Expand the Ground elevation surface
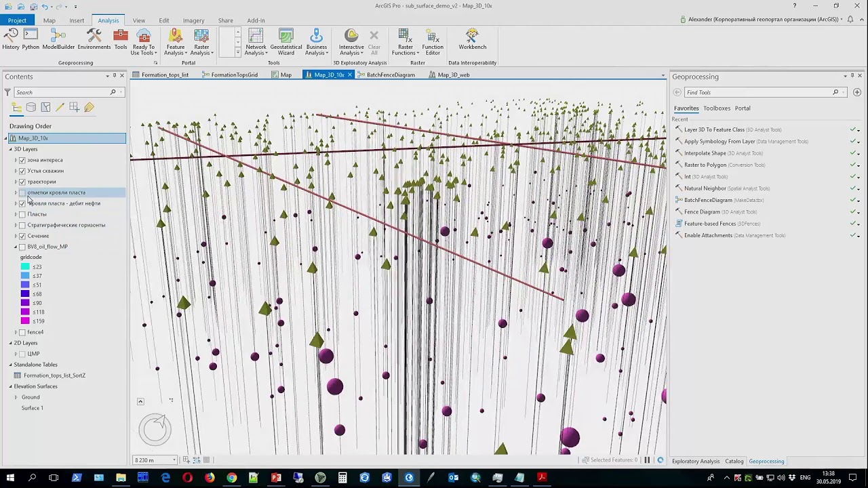 point(16,397)
